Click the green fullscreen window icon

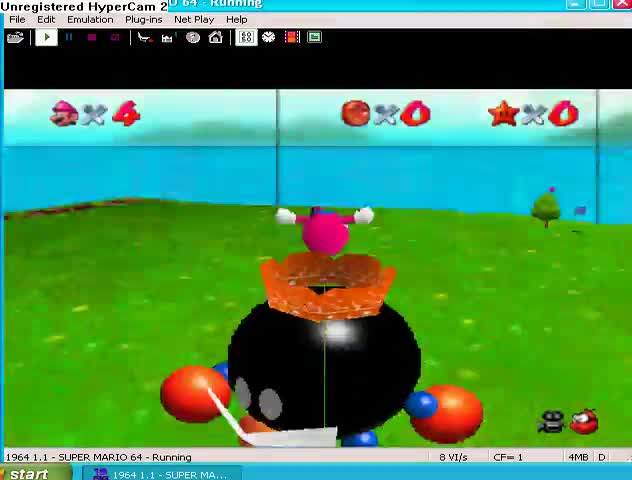(314, 37)
